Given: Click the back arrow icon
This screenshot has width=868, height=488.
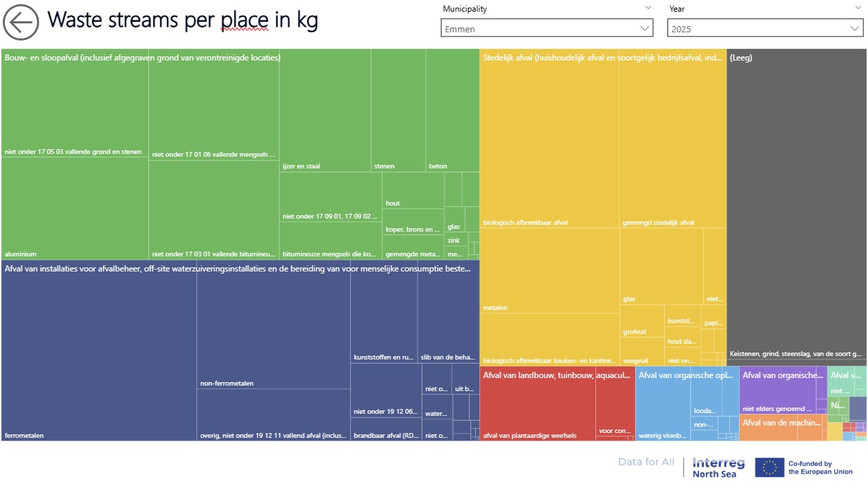Looking at the screenshot, I should tap(21, 23).
